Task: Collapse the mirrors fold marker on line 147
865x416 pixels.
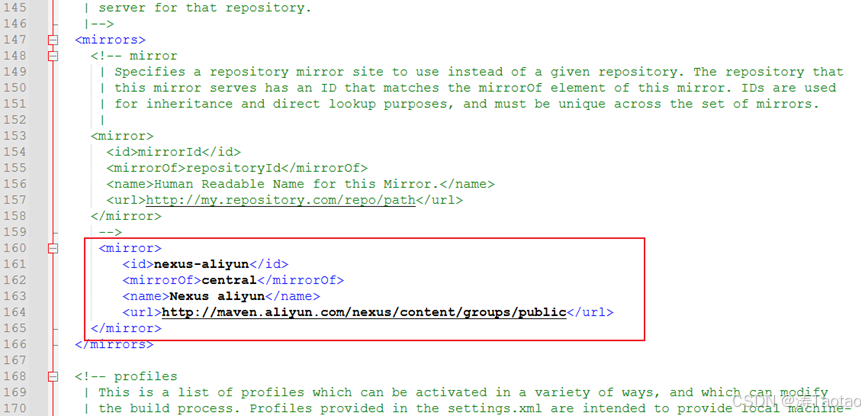Action: [x=52, y=40]
